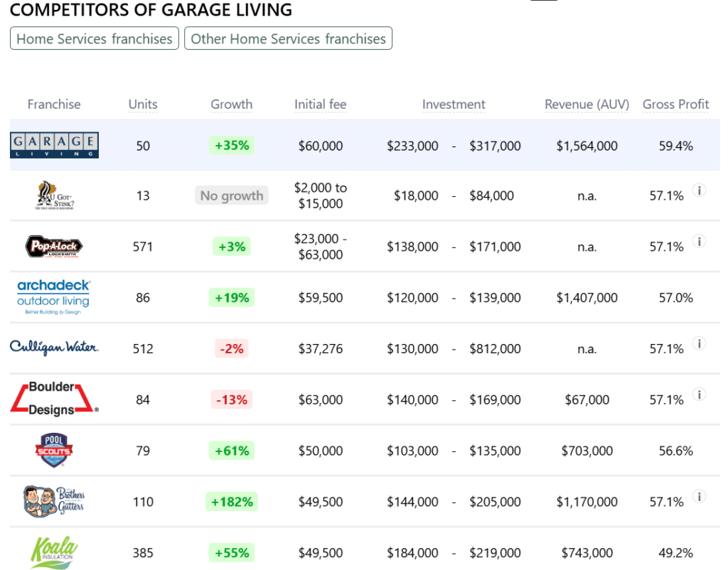Click the Pool Scouts logo
Viewport: 728px width, 570px height.
click(54, 451)
